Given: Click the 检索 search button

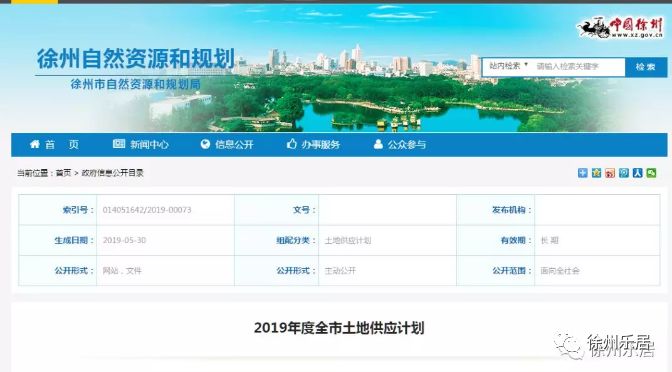Looking at the screenshot, I should coord(646,67).
